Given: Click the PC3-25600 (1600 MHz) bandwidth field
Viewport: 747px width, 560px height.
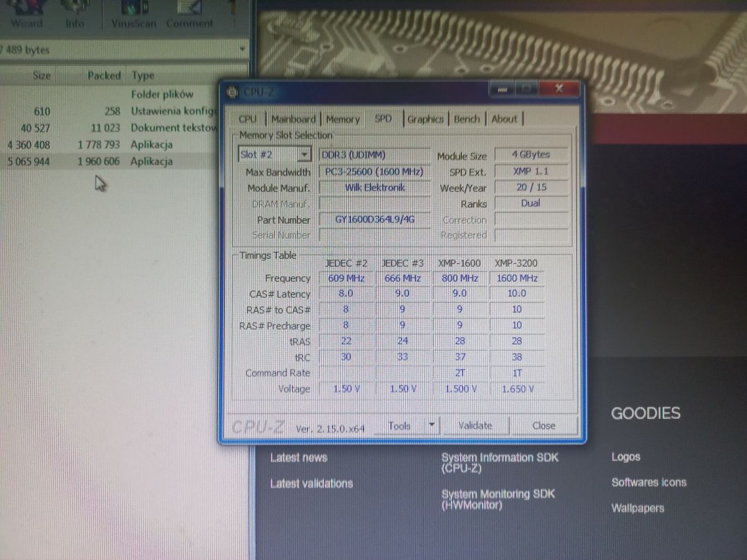Looking at the screenshot, I should (x=374, y=171).
